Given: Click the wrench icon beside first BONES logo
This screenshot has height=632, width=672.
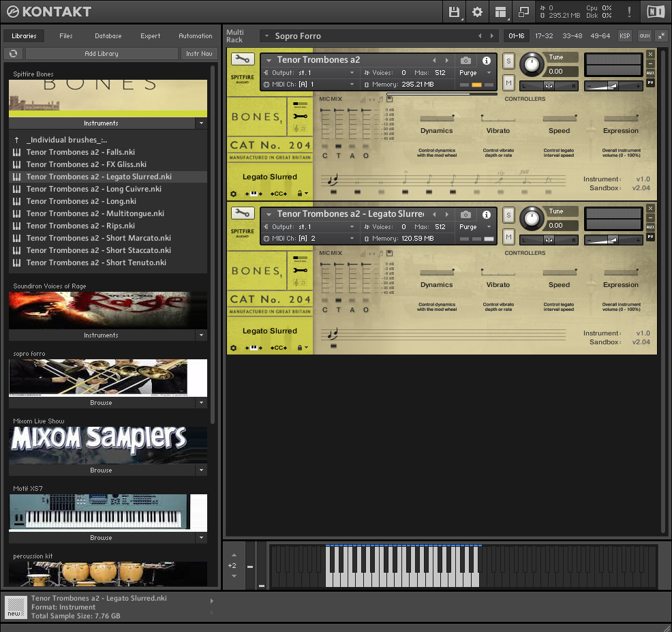Looking at the screenshot, I should click(x=300, y=116).
